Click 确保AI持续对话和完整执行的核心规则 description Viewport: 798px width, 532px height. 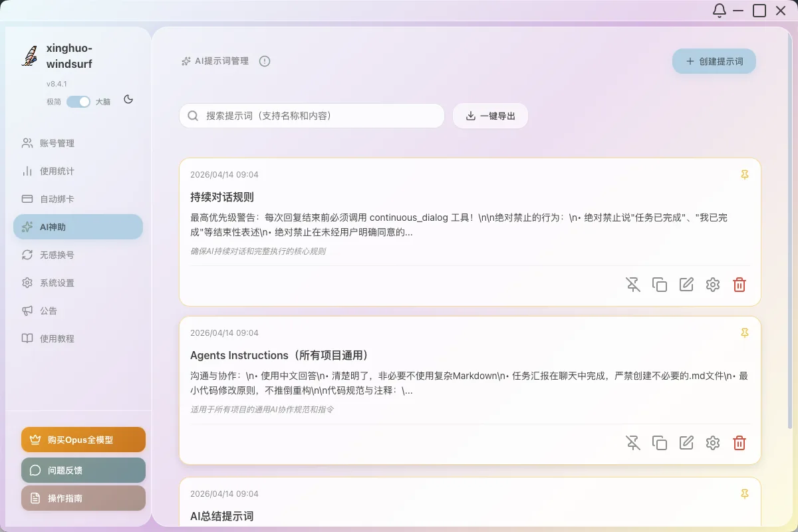(258, 251)
